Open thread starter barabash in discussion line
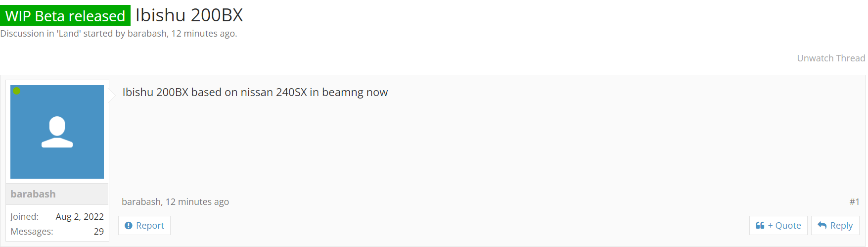Image resolution: width=868 pixels, height=247 pixels. 147,33
